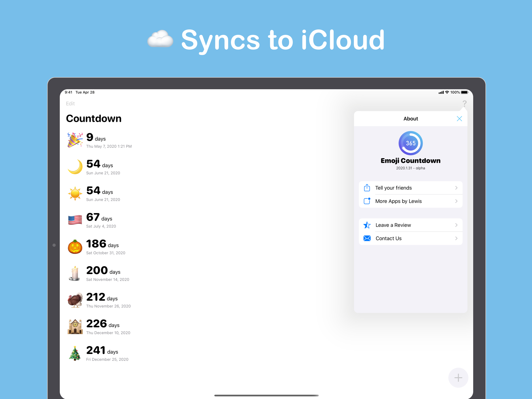532x399 pixels.
Task: Close the About popover with X
Action: tap(459, 119)
